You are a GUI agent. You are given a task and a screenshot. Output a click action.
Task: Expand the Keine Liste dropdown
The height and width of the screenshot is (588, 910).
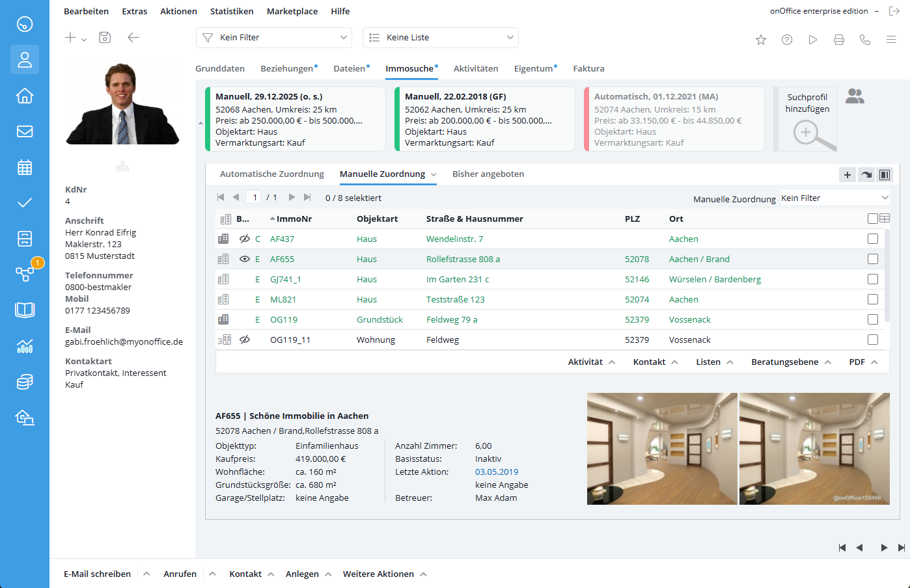coord(440,38)
